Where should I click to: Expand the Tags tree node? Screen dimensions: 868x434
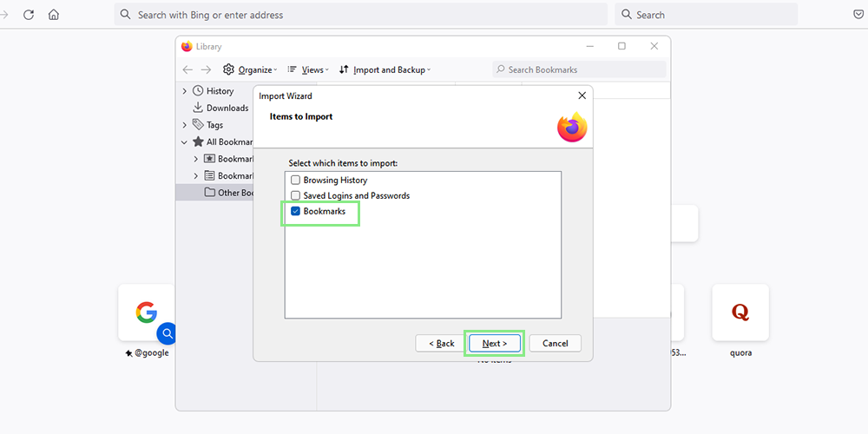click(x=184, y=125)
